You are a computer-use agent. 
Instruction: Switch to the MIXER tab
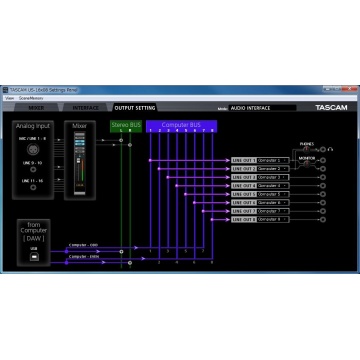[x=36, y=108]
